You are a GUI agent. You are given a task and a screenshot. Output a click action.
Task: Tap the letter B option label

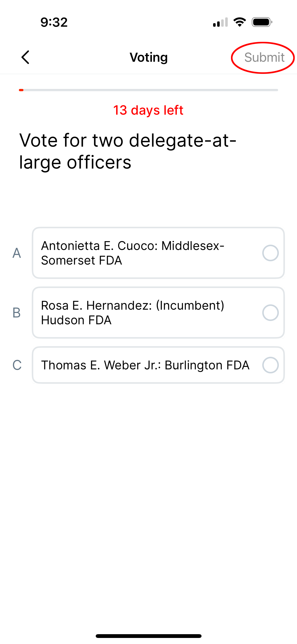tap(17, 313)
